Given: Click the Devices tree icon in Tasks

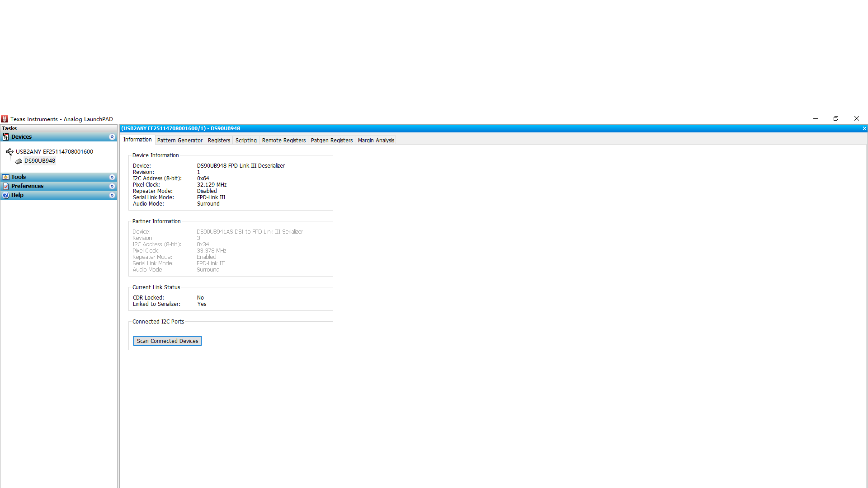Looking at the screenshot, I should click(x=5, y=137).
